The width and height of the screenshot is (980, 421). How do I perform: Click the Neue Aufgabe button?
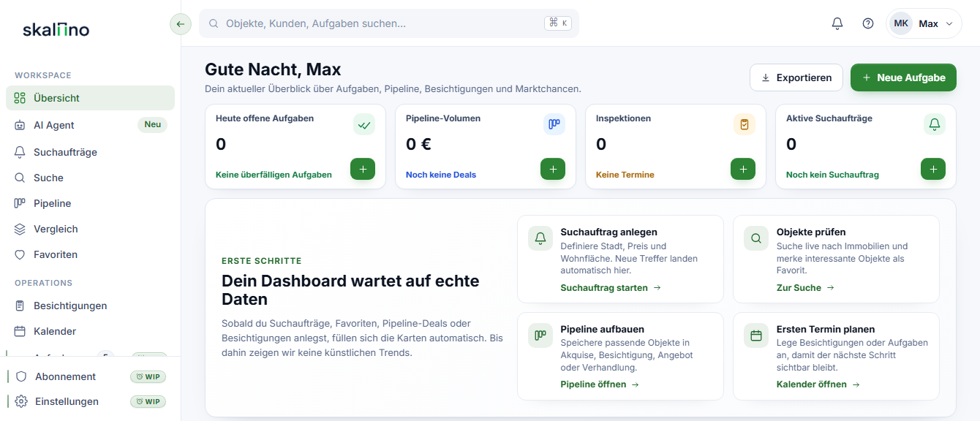click(x=903, y=77)
